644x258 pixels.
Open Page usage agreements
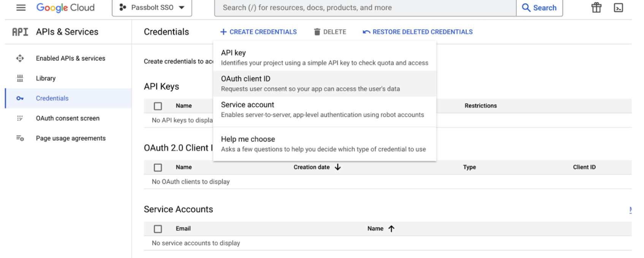point(68,138)
